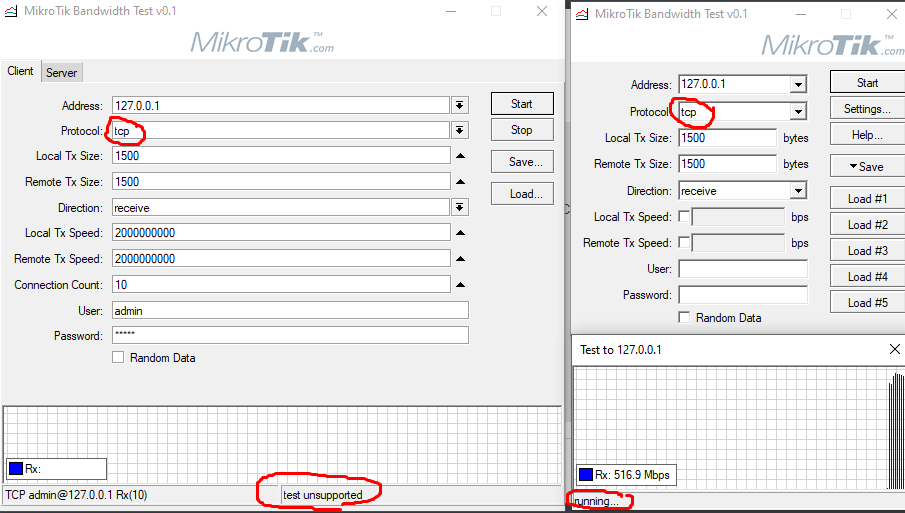This screenshot has height=513, width=905.
Task: Click the Local Tx Size bytes field in the right window
Action: point(727,138)
